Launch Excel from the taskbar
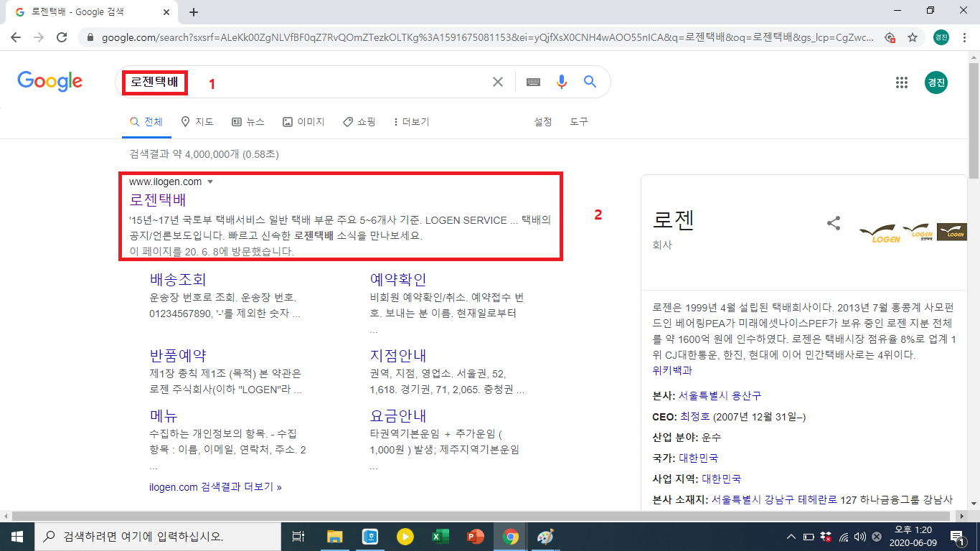The width and height of the screenshot is (980, 551). point(440,536)
